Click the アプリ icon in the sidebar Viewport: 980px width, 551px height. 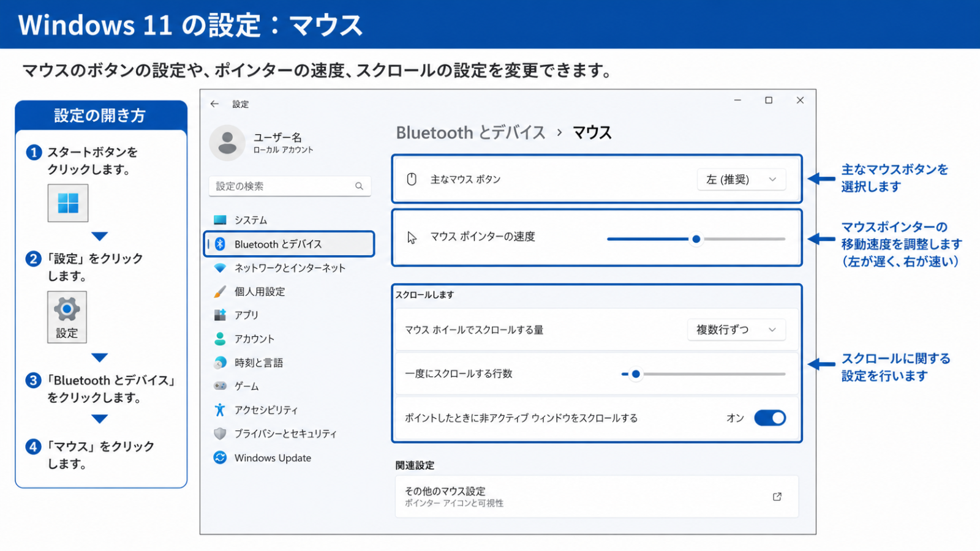(x=220, y=315)
